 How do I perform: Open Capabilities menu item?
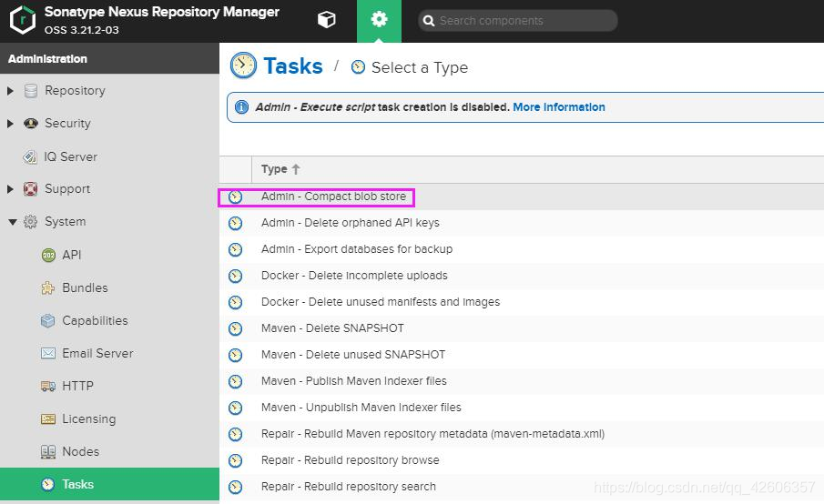point(95,321)
